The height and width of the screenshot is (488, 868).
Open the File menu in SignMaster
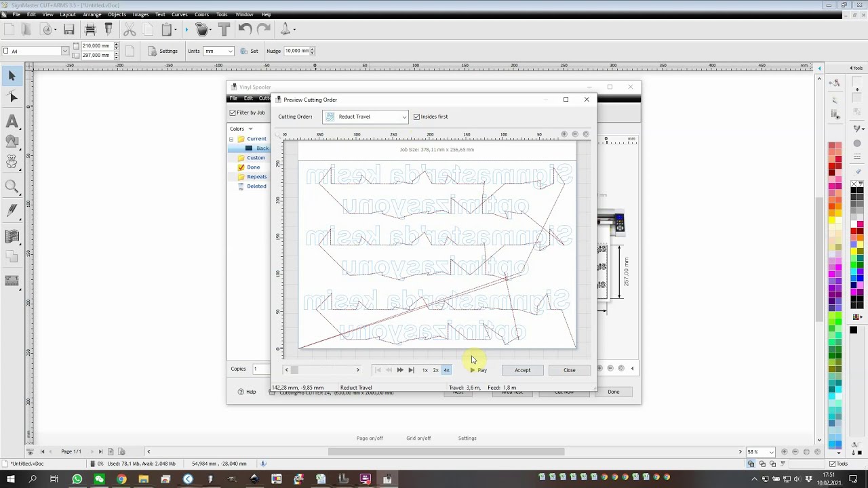point(16,14)
